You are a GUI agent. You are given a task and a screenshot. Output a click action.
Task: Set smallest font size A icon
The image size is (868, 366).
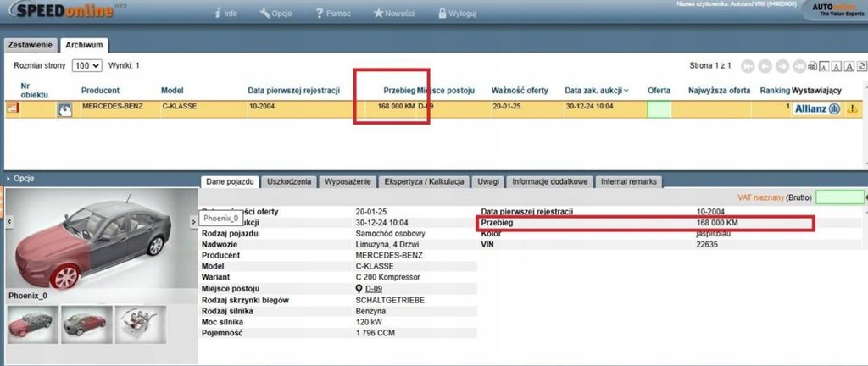click(824, 66)
